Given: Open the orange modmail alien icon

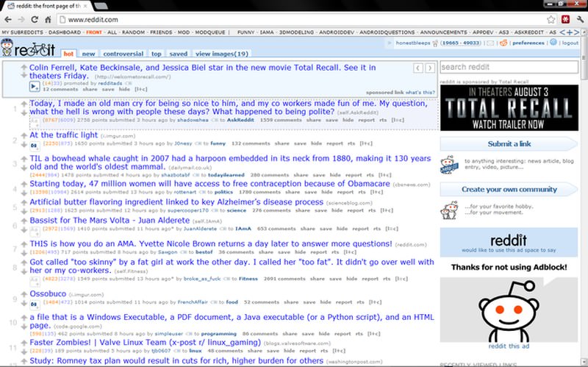Looking at the screenshot, I should pyautogui.click(x=503, y=43).
